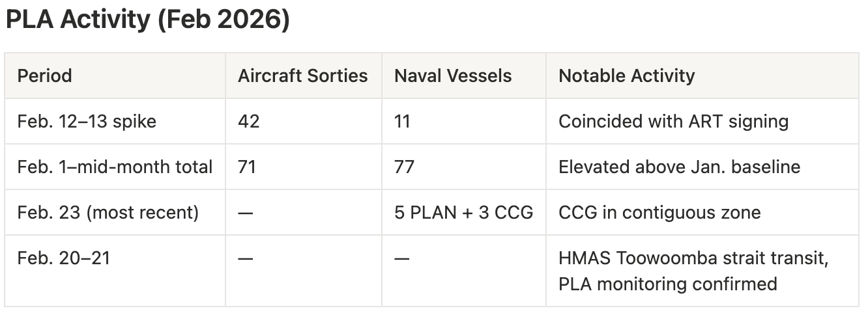
Task: Select 'CCG in contiguous zone' cell
Action: pos(659,212)
